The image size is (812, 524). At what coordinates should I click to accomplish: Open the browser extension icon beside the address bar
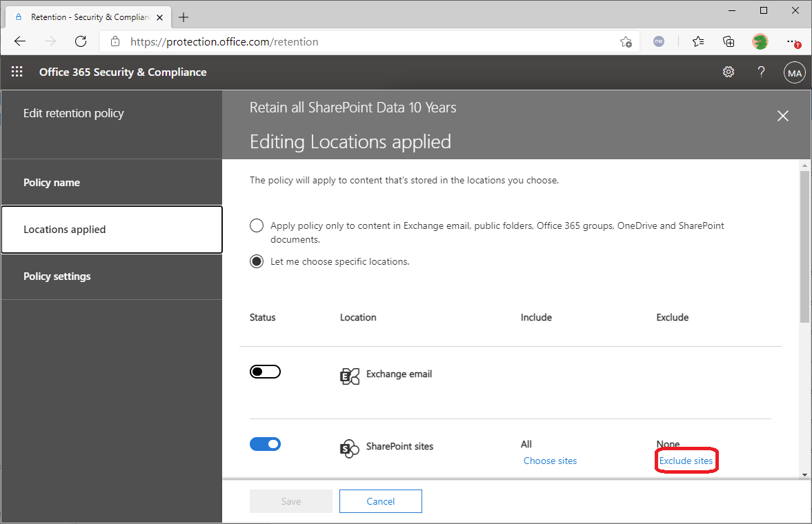pyautogui.click(x=659, y=41)
